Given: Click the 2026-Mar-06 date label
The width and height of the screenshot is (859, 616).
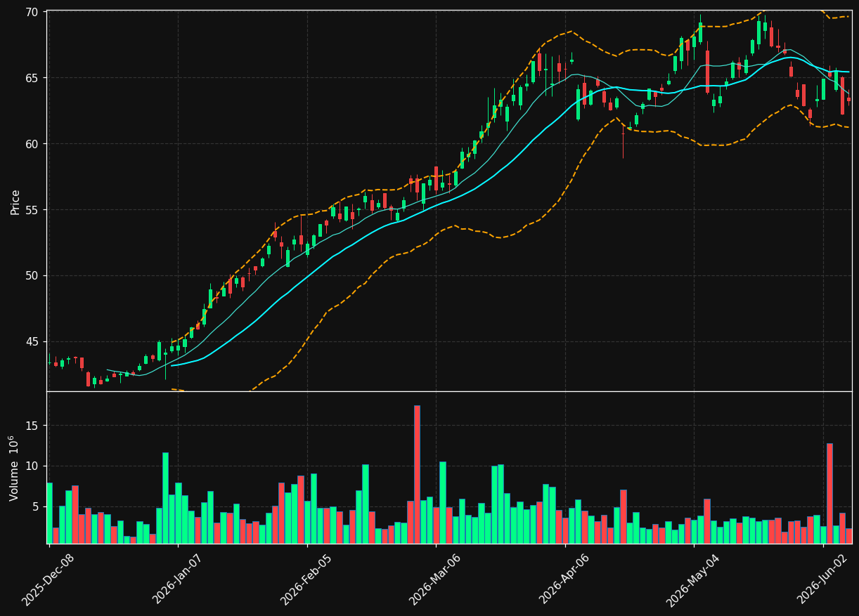Looking at the screenshot, I should 434,579.
